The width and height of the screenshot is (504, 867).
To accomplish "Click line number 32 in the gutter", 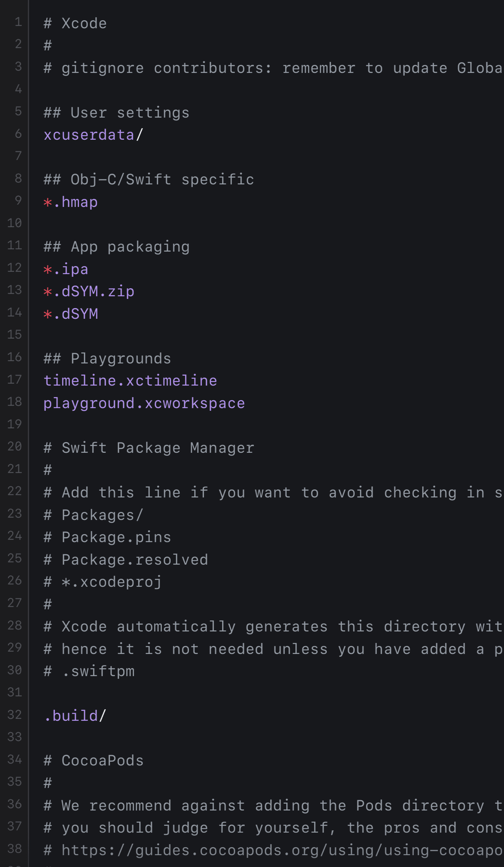I will coord(15,714).
